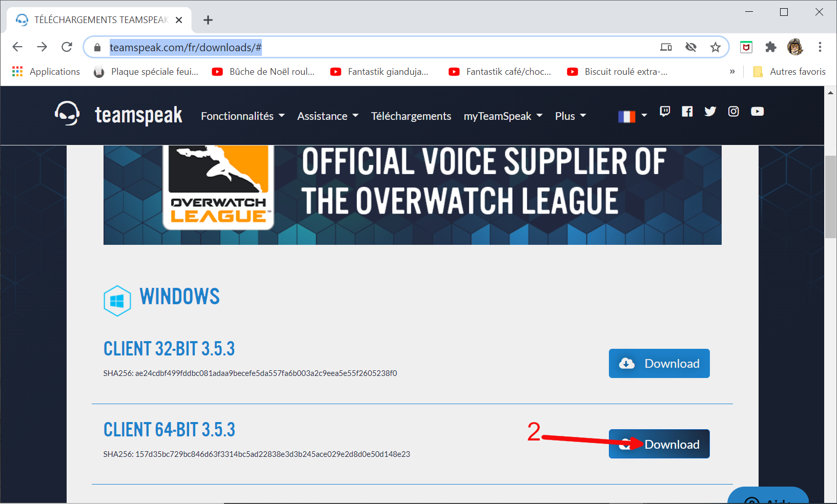
Task: Open the Autres favoris bookmarks folder
Action: 789,72
